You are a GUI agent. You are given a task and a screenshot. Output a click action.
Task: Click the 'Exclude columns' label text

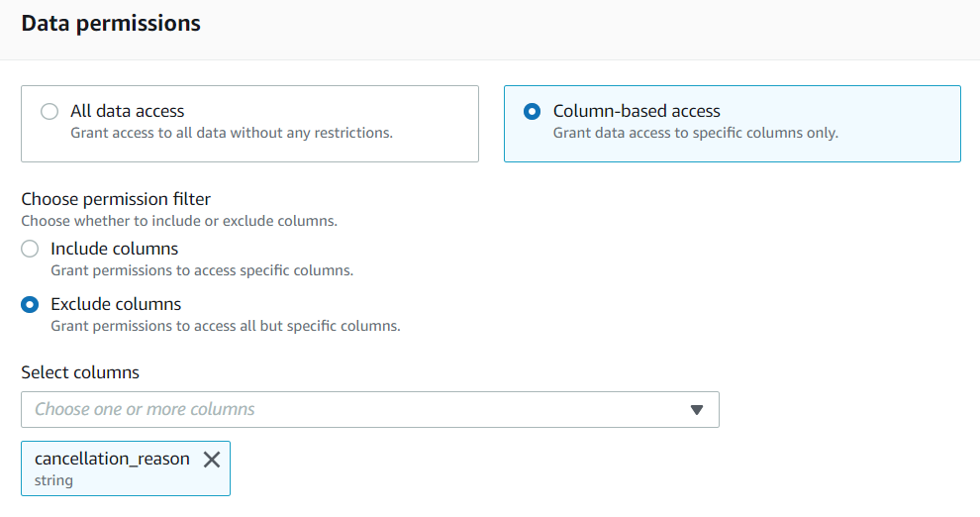pos(116,304)
